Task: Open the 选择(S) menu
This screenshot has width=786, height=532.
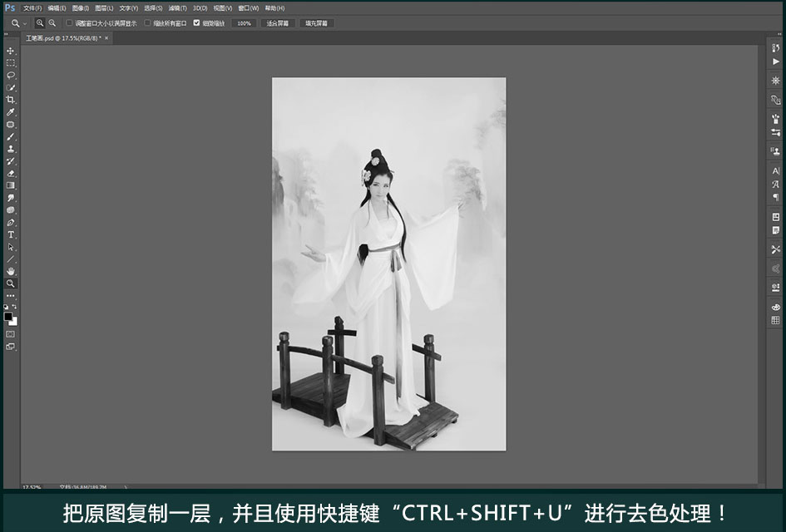Action: click(153, 8)
